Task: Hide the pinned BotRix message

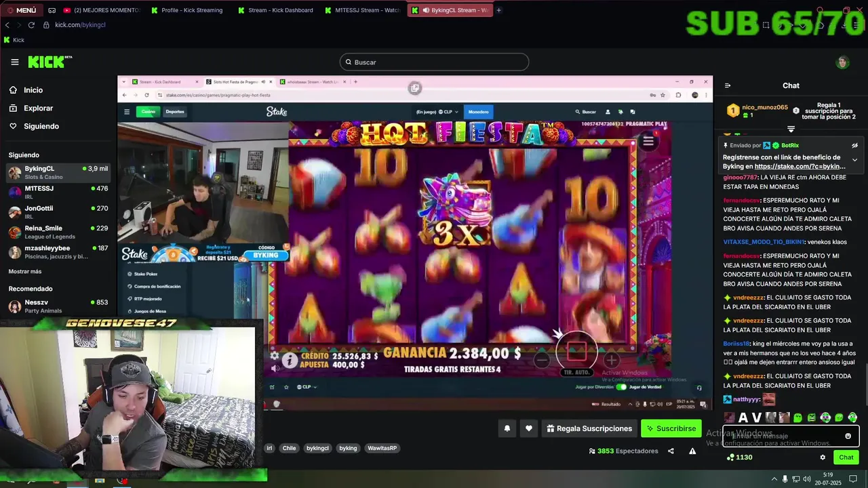Action: click(x=854, y=145)
